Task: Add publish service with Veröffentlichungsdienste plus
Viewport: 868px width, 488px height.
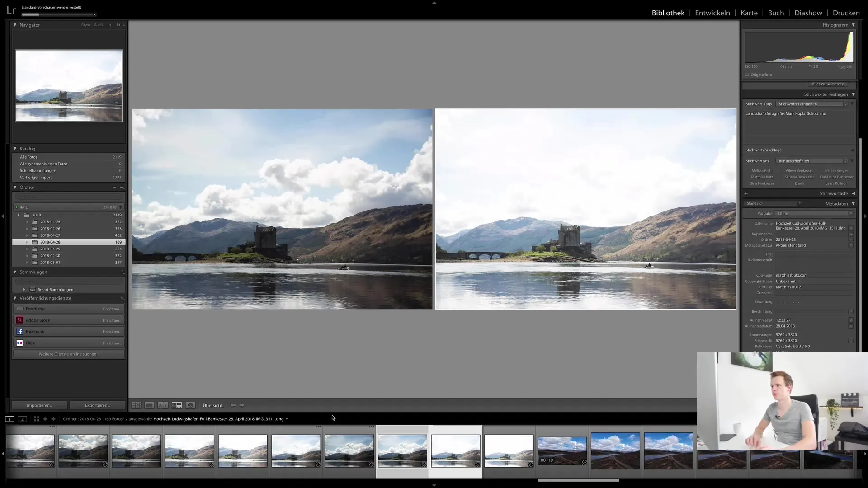Action: [122, 298]
